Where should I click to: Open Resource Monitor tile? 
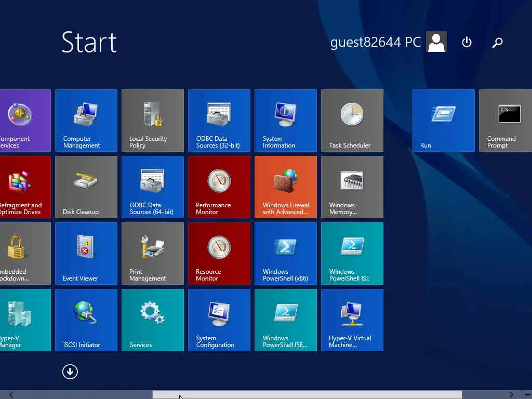pos(219,254)
